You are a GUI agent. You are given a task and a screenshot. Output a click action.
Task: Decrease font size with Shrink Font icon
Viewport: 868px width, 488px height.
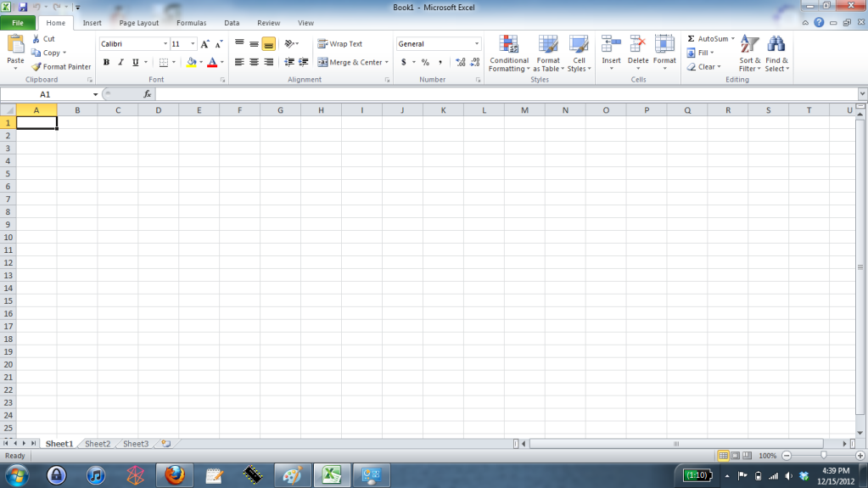219,44
